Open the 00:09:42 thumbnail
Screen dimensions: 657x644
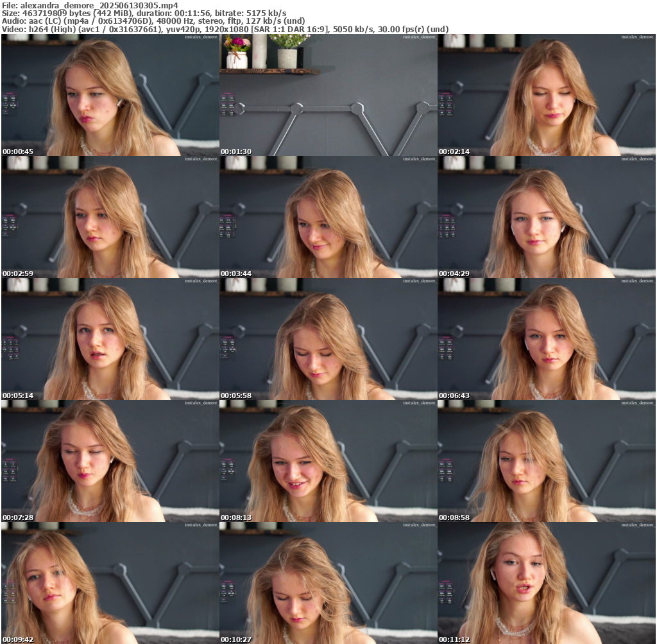[110, 583]
